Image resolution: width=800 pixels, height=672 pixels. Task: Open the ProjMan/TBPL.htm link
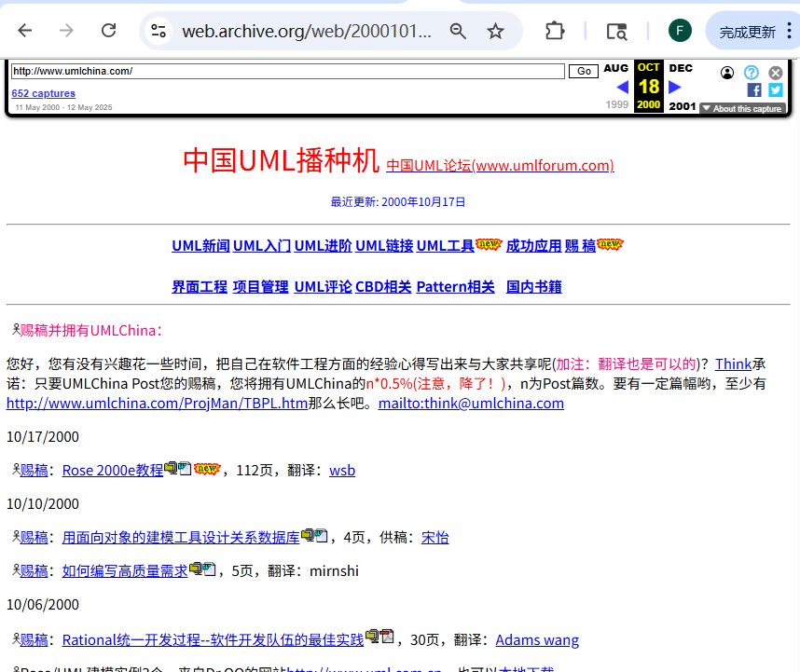[x=158, y=404]
